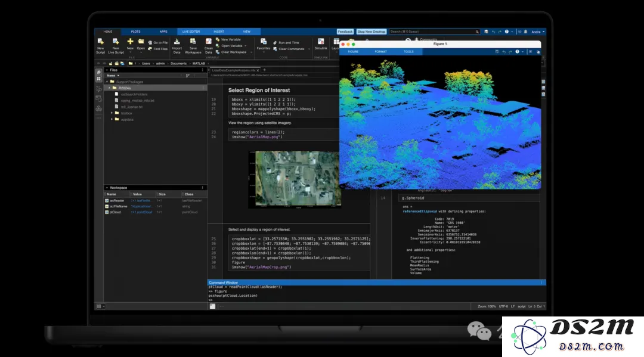
Task: Open the VIEW ribbon tab
Action: [x=246, y=32]
